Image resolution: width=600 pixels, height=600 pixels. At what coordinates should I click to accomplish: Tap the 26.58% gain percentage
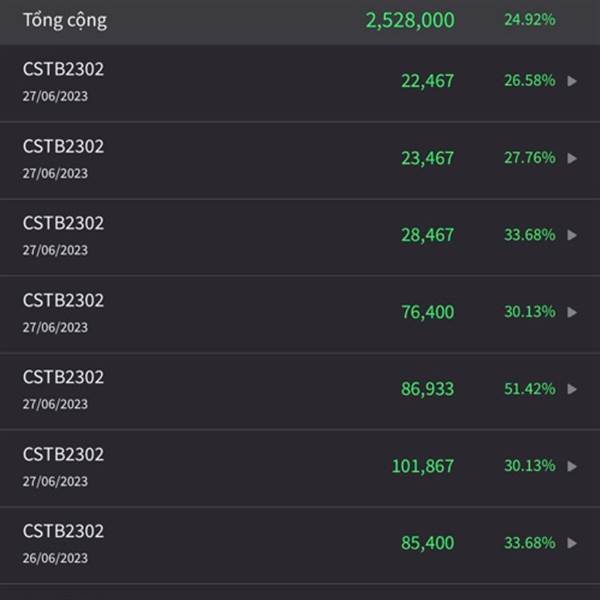530,80
